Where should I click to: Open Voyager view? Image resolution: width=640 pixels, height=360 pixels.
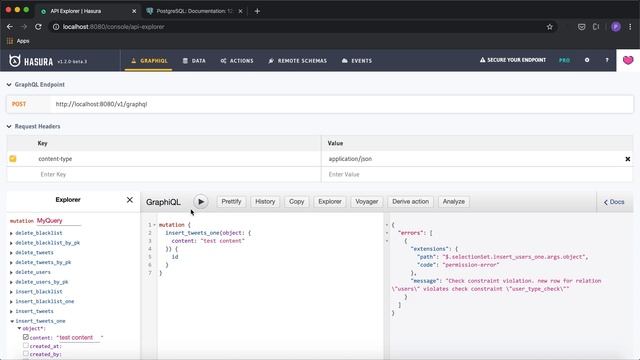[x=367, y=202]
